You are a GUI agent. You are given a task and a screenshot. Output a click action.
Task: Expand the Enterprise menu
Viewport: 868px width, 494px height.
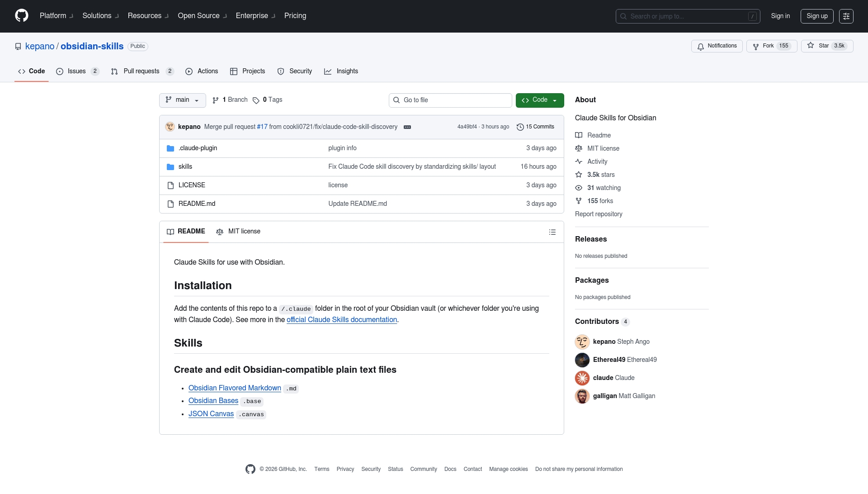[x=256, y=16]
